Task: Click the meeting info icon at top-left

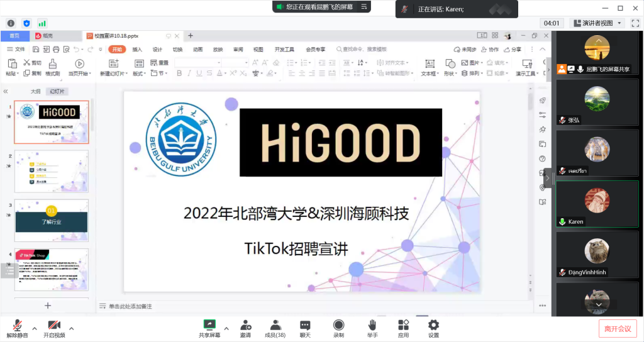Action: [x=11, y=23]
